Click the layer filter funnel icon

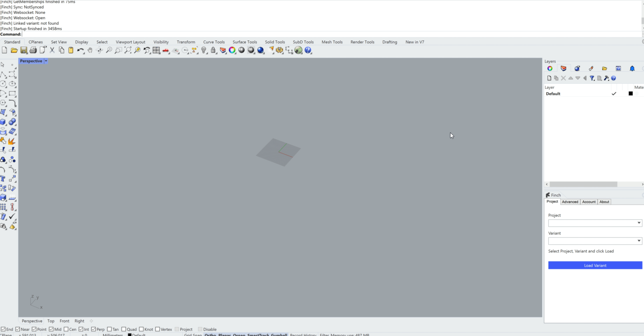pyautogui.click(x=592, y=78)
